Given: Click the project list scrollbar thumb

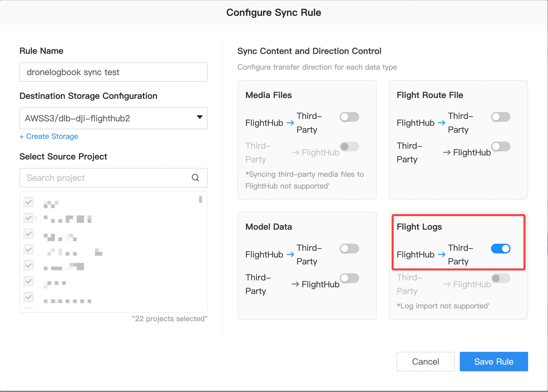Looking at the screenshot, I should click(200, 199).
